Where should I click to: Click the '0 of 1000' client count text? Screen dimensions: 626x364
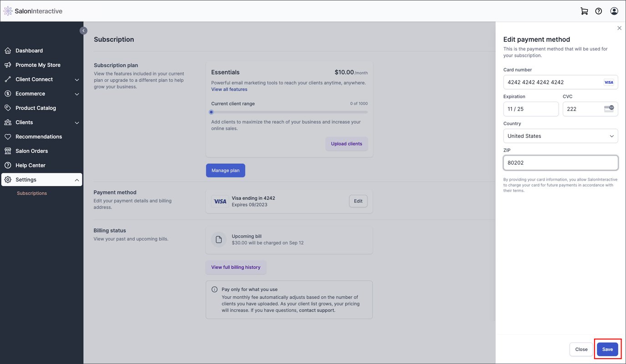[359, 104]
